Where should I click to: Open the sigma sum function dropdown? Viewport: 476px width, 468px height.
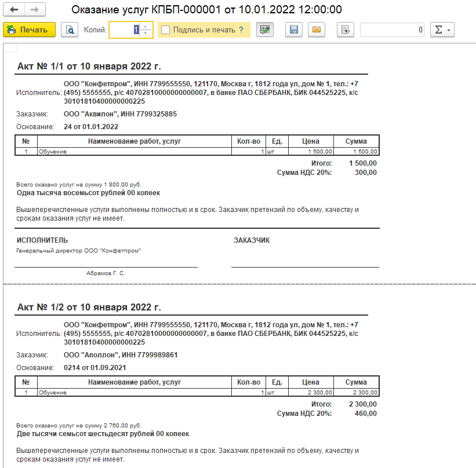[x=442, y=30]
